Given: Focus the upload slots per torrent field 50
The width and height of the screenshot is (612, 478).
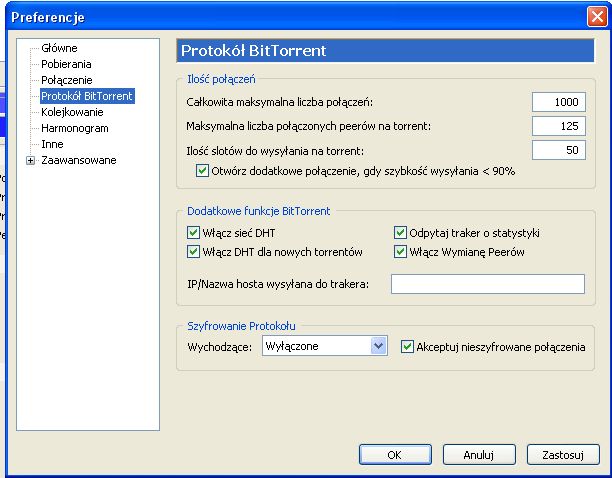Looking at the screenshot, I should pos(559,150).
